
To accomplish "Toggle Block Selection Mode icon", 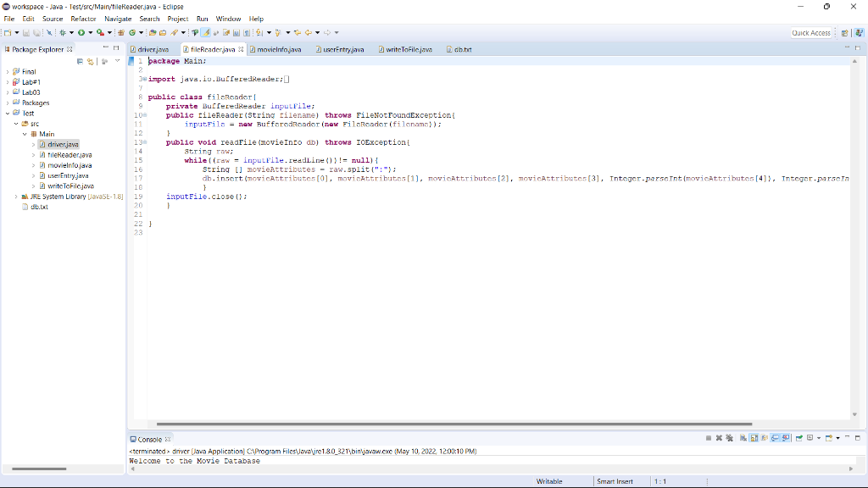I will click(236, 33).
